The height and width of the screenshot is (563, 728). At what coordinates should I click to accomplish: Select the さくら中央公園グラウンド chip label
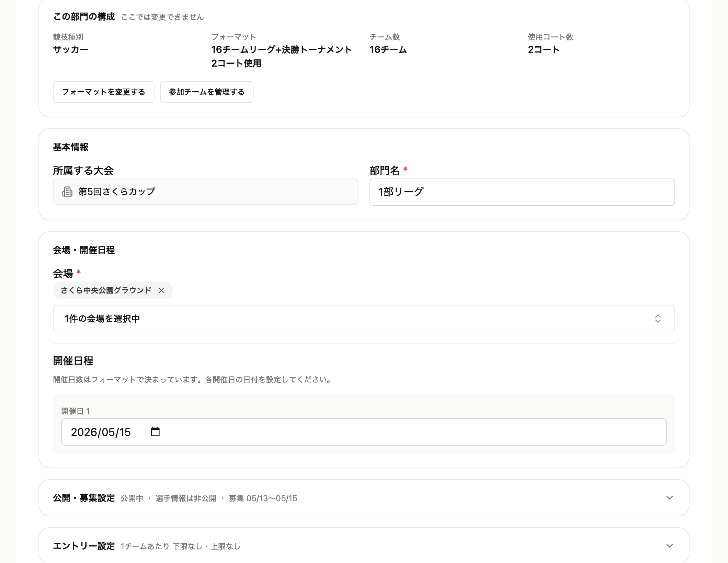click(106, 290)
